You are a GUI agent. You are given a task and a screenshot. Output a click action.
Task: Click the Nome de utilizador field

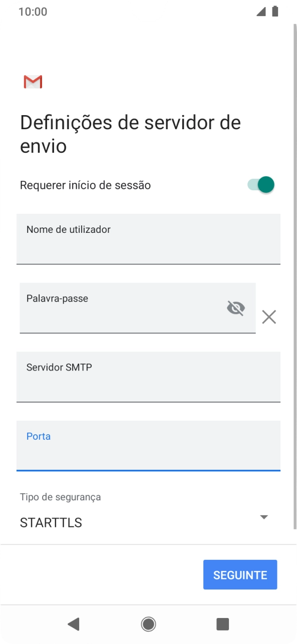click(148, 239)
